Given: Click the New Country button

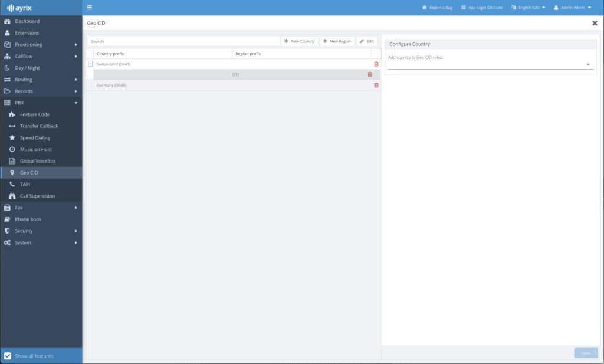Looking at the screenshot, I should click(x=299, y=41).
